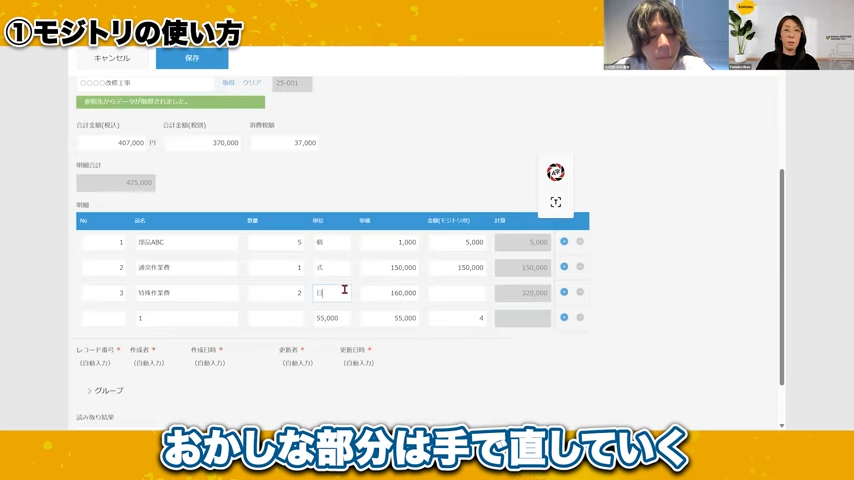854x480 pixels.
Task: Click the unit field containing 個
Action: [x=332, y=242]
